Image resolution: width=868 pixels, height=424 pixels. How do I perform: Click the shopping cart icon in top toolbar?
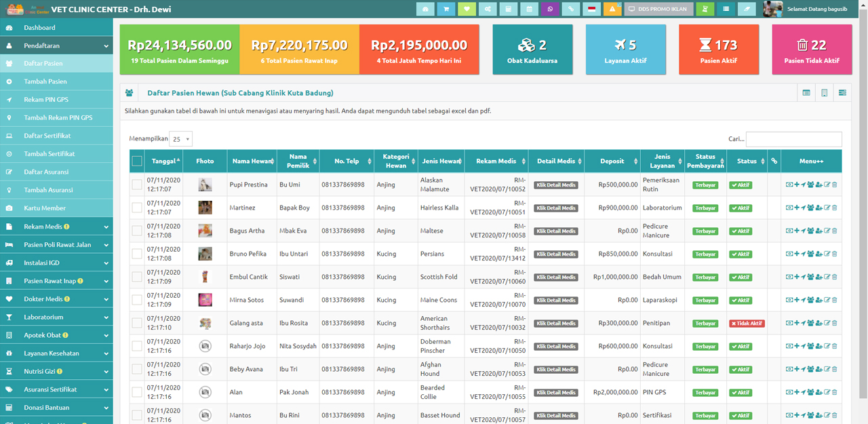446,9
